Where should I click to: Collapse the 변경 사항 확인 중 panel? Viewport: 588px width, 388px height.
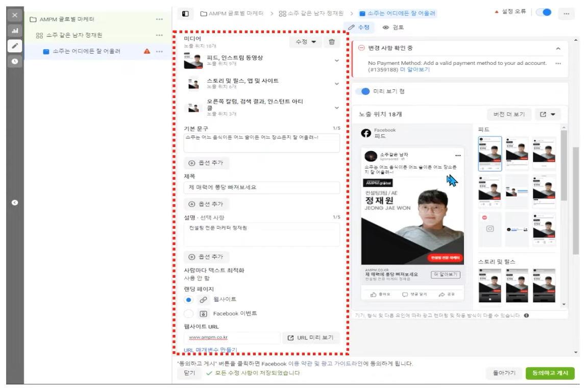coord(558,48)
